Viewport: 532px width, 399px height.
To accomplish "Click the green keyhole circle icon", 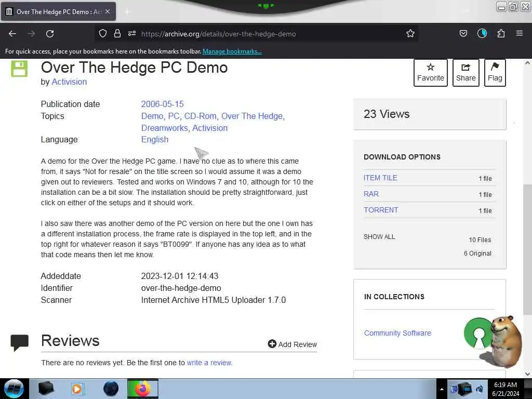I will (478, 333).
